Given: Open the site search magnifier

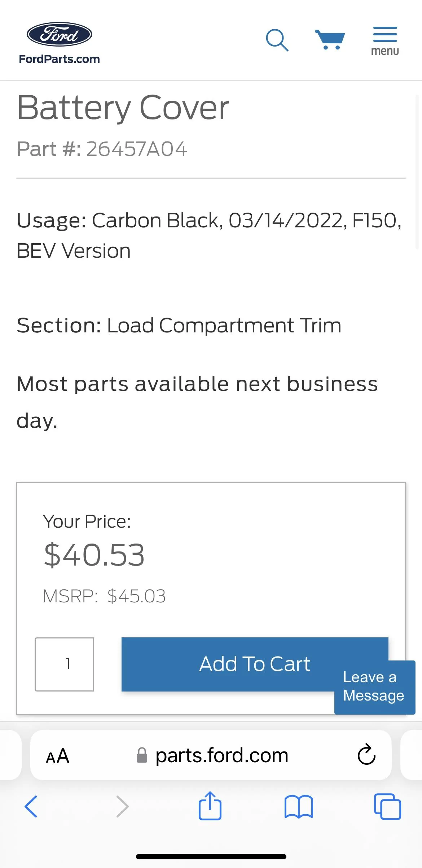Looking at the screenshot, I should pyautogui.click(x=277, y=40).
